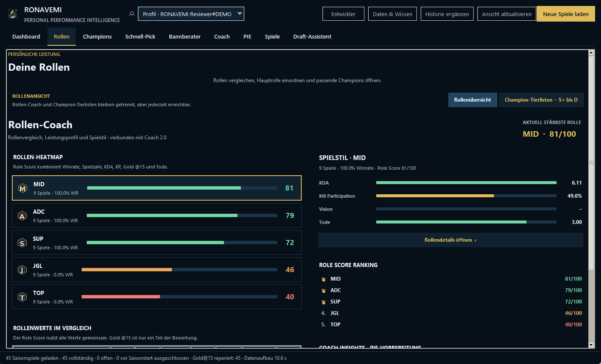Image resolution: width=601 pixels, height=364 pixels.
Task: Click the medal icon next to MID ranking
Action: tap(323, 279)
